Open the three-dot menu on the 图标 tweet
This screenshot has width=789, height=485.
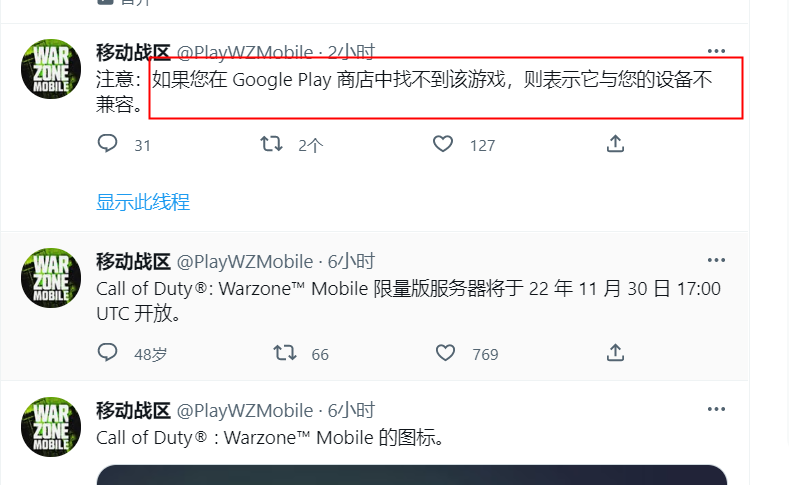point(716,409)
